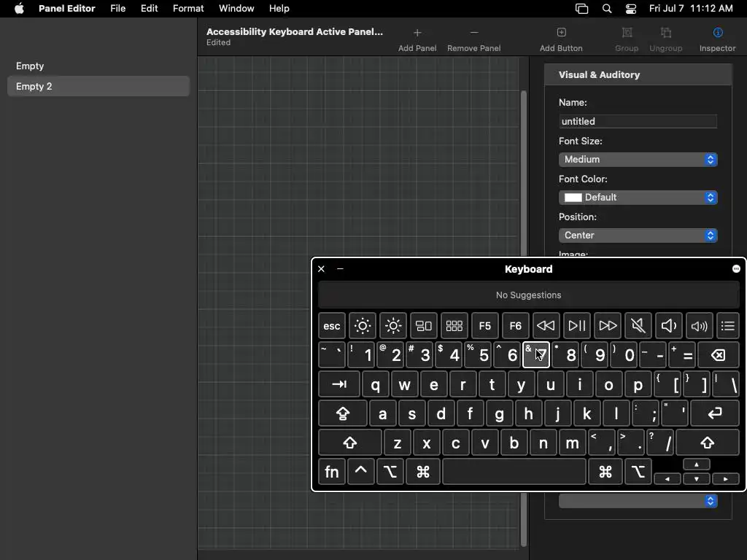This screenshot has height=560, width=747.
Task: Toggle the control modifier key
Action: 360,472
